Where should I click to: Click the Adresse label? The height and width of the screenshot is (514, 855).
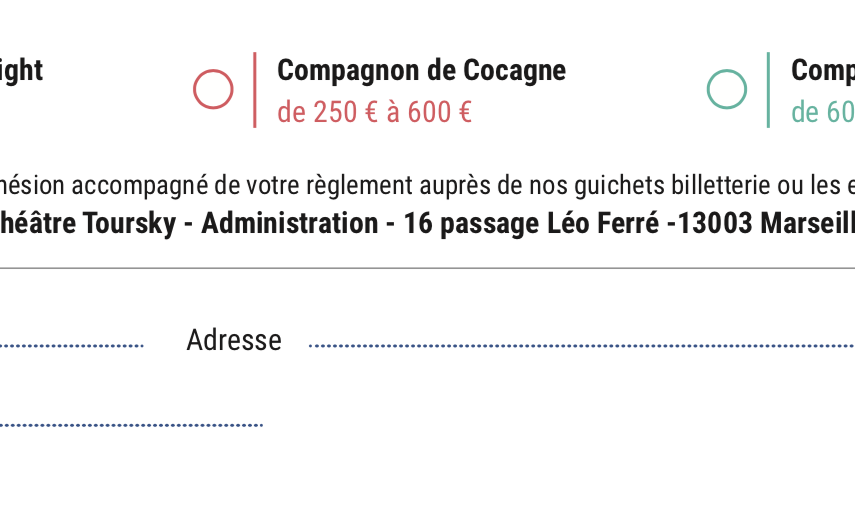click(234, 340)
